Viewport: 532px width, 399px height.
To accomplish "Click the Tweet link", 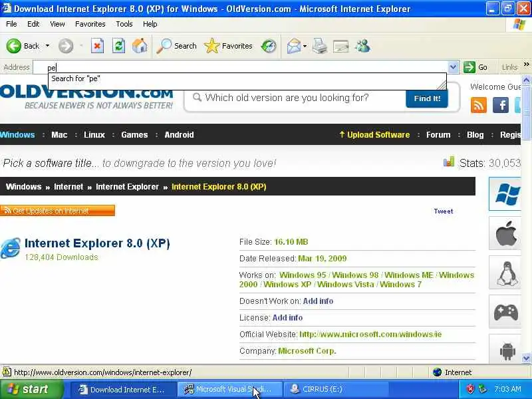I will (444, 211).
